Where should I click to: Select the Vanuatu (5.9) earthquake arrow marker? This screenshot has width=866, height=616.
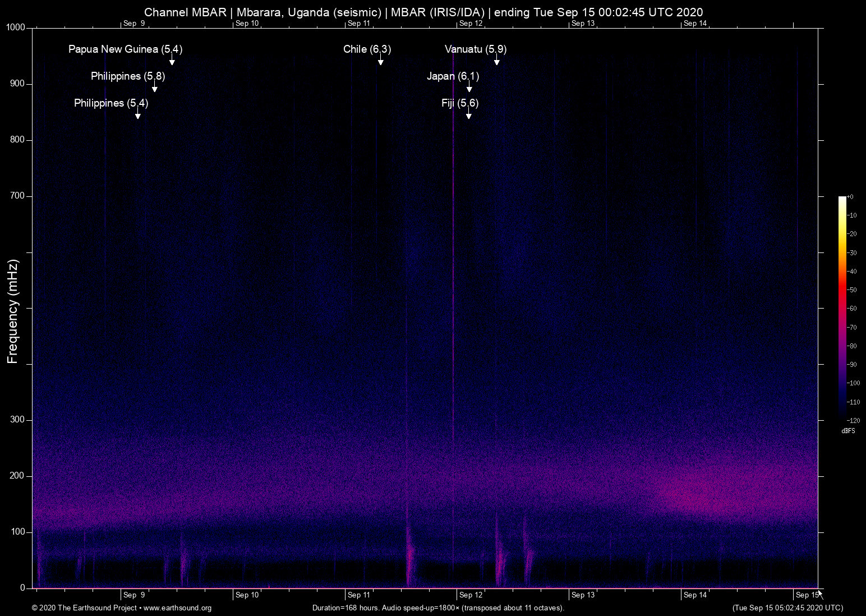(496, 62)
